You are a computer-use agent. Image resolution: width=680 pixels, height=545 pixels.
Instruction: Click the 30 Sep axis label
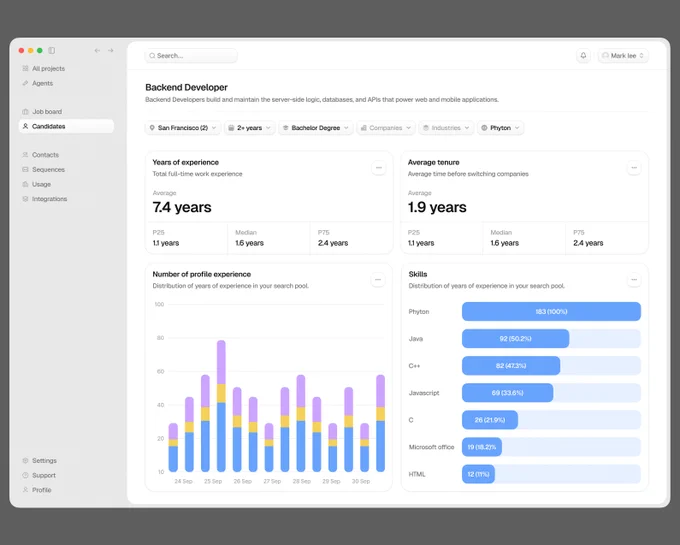(361, 482)
